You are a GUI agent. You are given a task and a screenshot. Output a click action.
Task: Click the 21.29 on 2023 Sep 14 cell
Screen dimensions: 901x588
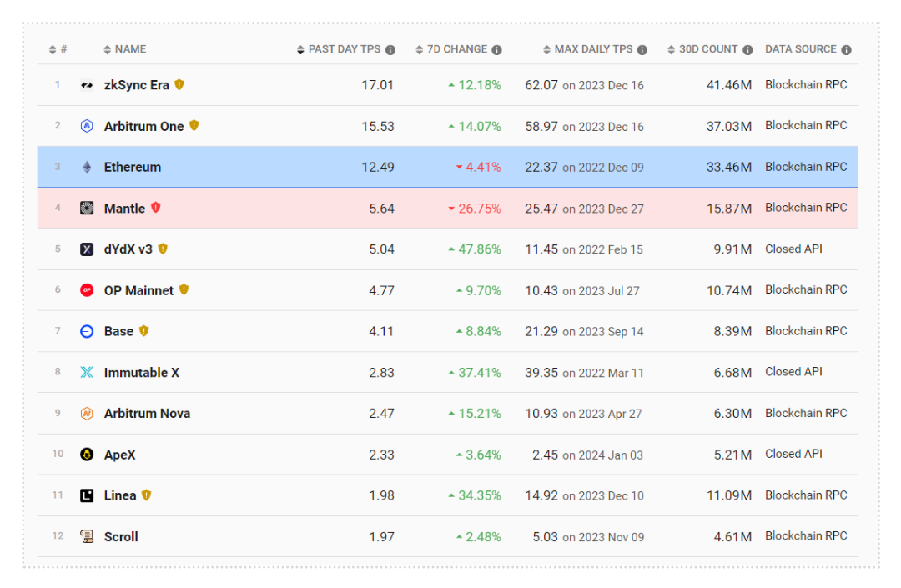coord(584,331)
